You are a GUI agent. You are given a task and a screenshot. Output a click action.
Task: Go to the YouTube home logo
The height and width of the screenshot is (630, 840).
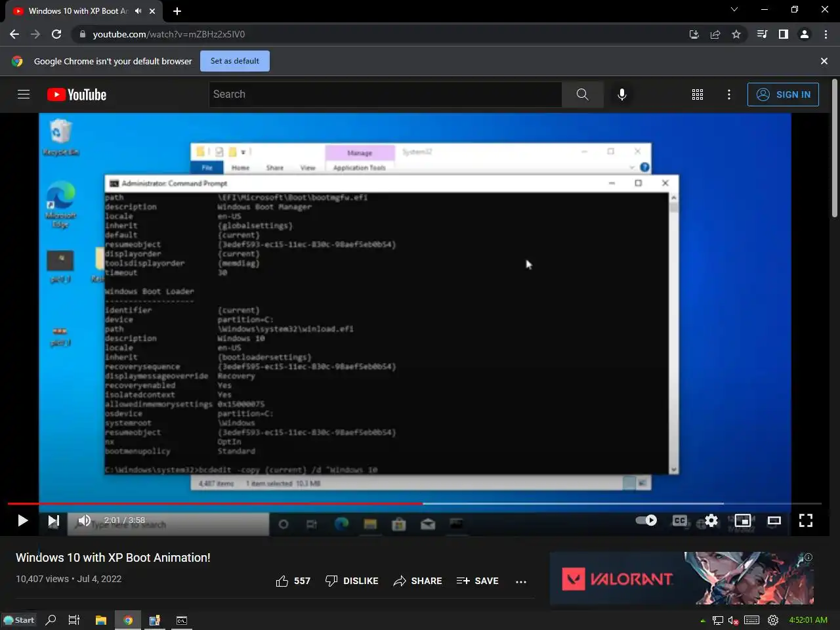[x=77, y=94]
